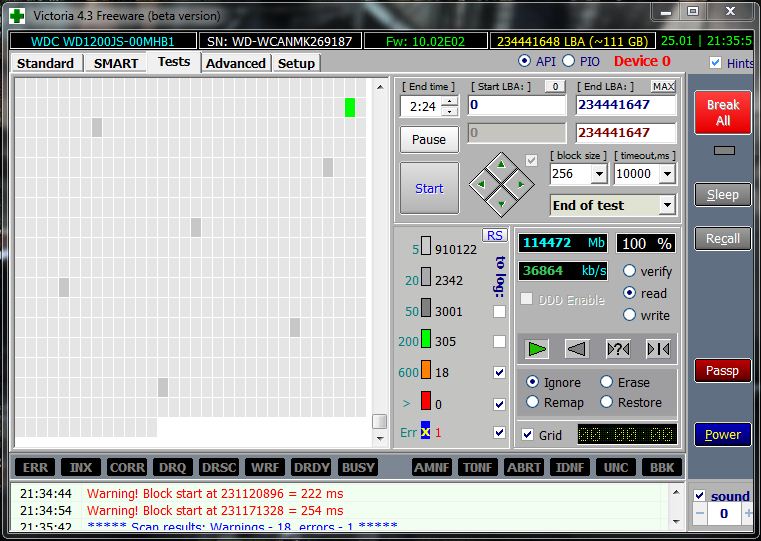Click the Break All button
The height and width of the screenshot is (541, 761).
(x=722, y=113)
